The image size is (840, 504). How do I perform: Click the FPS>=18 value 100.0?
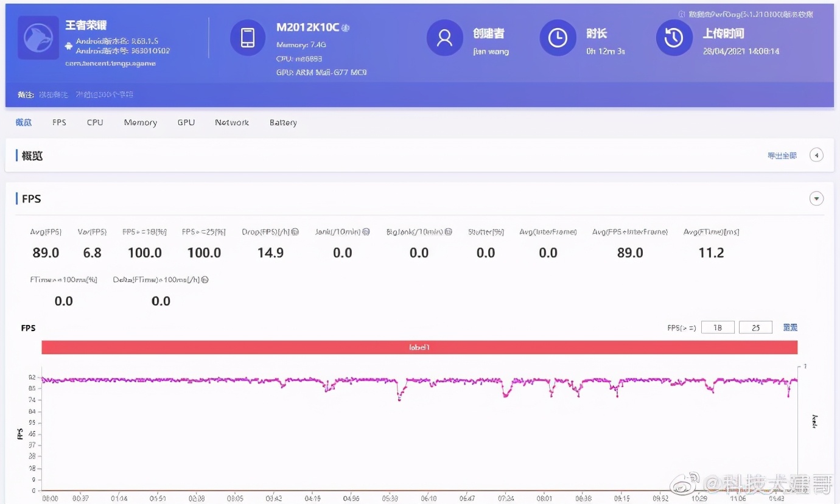coord(145,253)
